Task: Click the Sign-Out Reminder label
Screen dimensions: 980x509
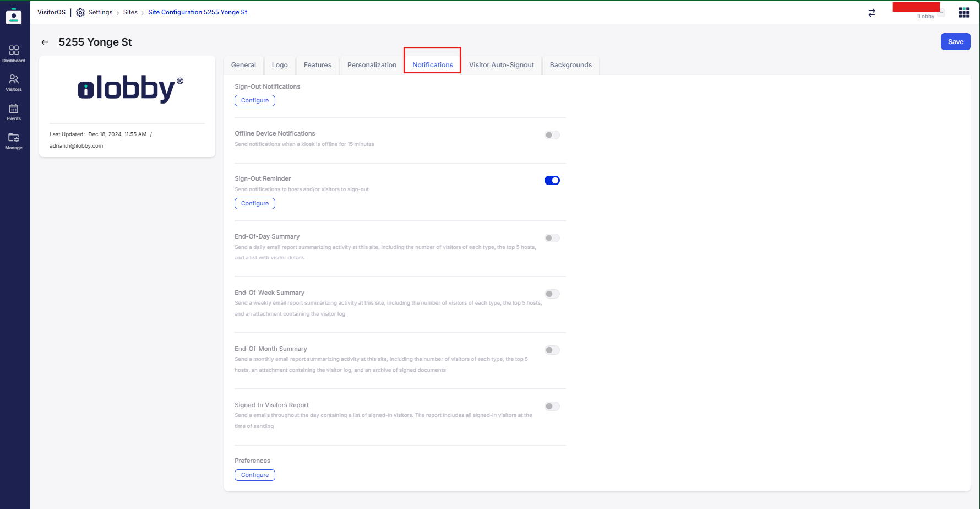Action: coord(263,178)
